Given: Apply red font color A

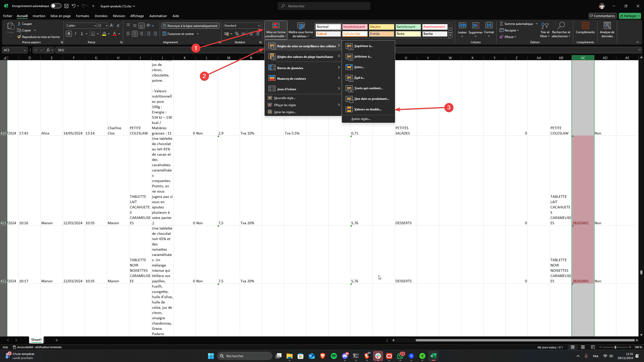Looking at the screenshot, I should coord(114,34).
